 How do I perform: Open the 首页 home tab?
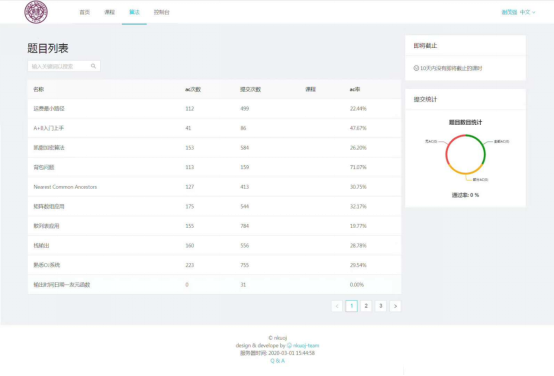[x=84, y=12]
